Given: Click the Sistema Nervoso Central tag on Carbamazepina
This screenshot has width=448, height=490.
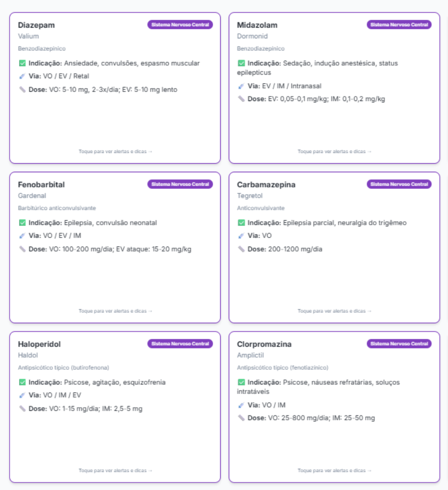Looking at the screenshot, I should (399, 184).
